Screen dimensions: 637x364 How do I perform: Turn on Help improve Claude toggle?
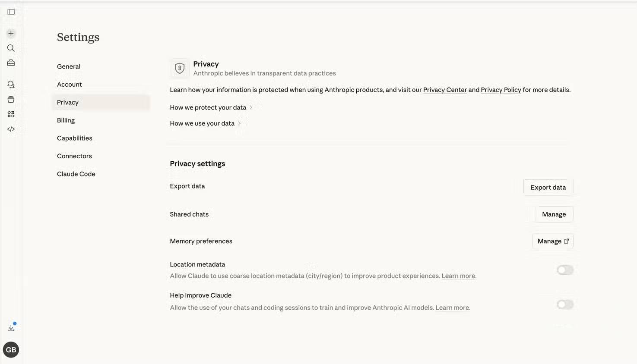click(x=565, y=304)
